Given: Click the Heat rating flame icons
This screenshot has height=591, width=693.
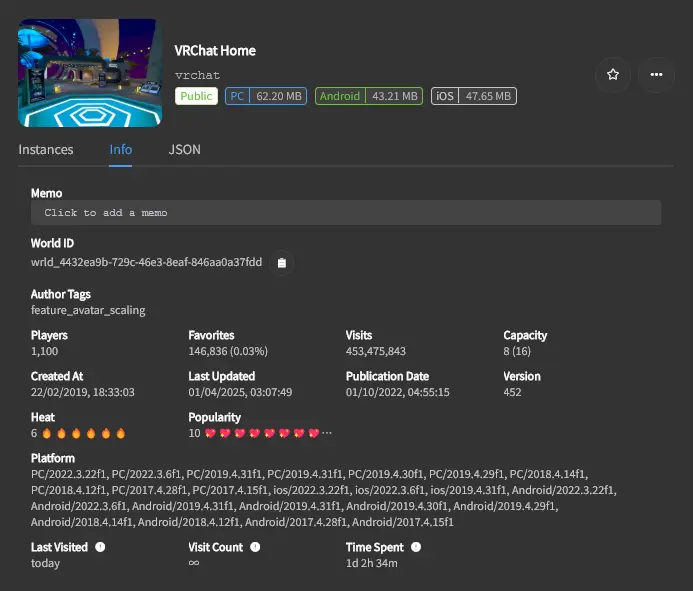Looking at the screenshot, I should (84, 433).
